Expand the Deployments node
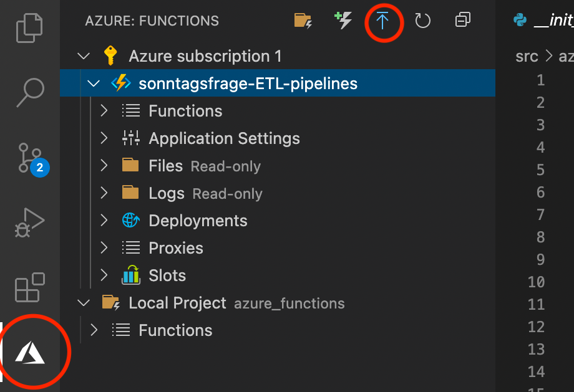Screen dimensions: 574x392 click(x=104, y=221)
